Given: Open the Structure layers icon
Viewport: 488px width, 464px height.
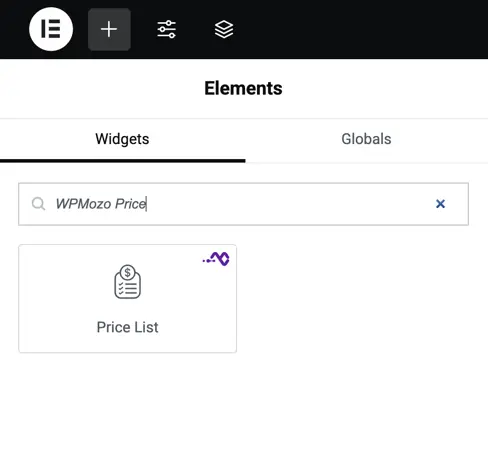Looking at the screenshot, I should (224, 29).
